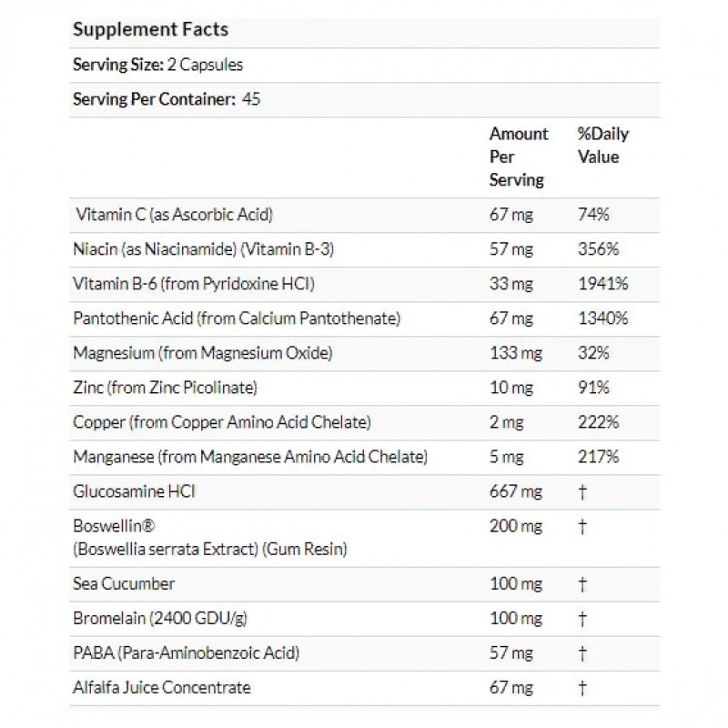Screen dimensions: 728x728
Task: Select the Pantothenic Acid ingredient label
Action: pyautogui.click(x=238, y=318)
